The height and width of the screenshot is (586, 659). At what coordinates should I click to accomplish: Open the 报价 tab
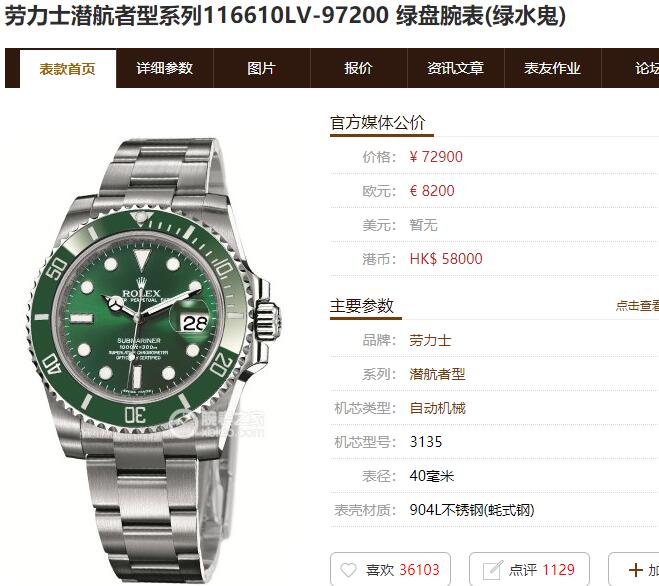[x=358, y=68]
